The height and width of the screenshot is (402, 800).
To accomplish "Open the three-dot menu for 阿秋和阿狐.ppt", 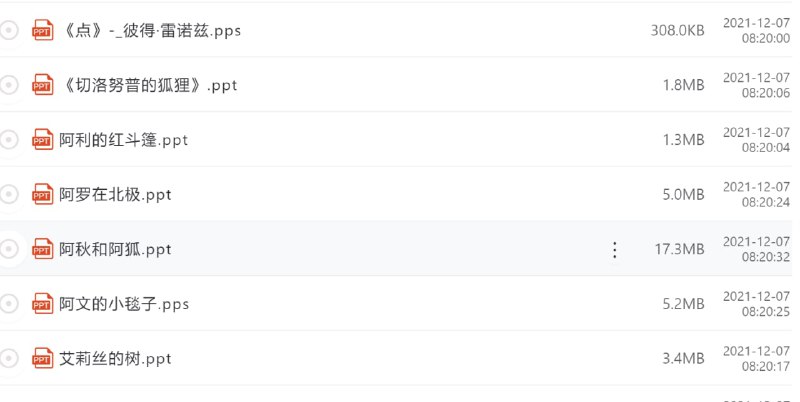I will click(x=615, y=249).
